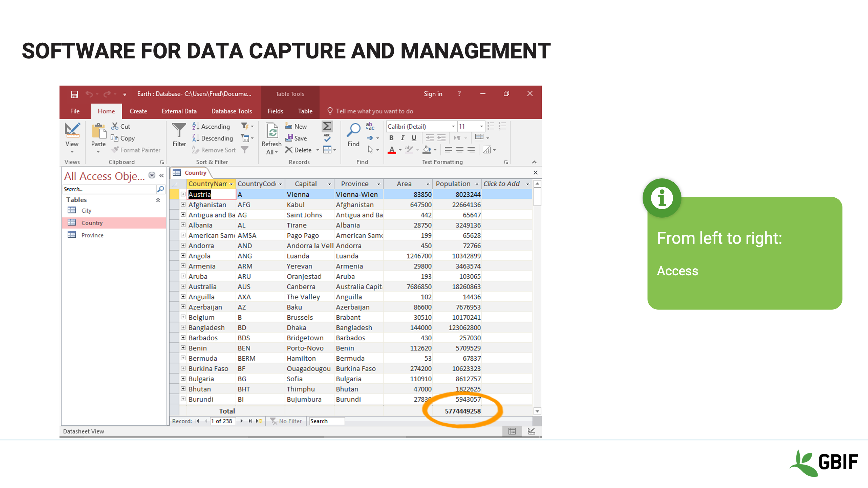This screenshot has width=868, height=488.
Task: Apply the Totals (Σ) function
Action: point(326,127)
